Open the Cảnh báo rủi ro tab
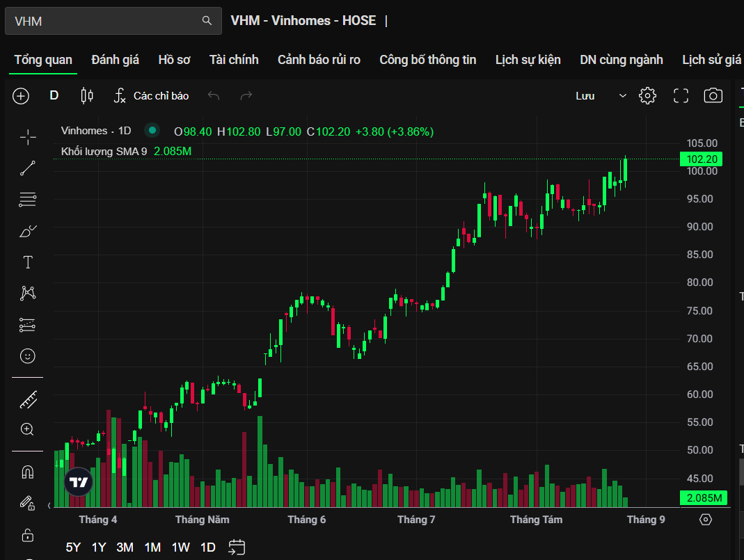 coord(319,60)
